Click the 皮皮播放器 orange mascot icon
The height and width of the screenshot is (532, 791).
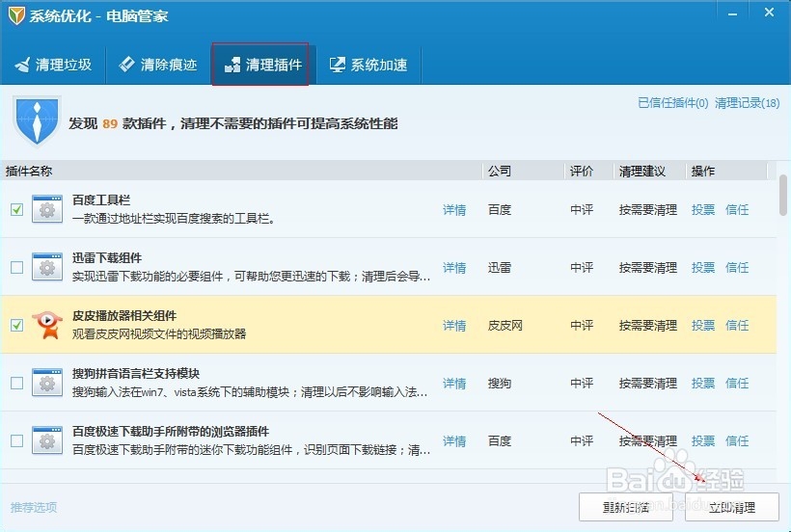47,325
